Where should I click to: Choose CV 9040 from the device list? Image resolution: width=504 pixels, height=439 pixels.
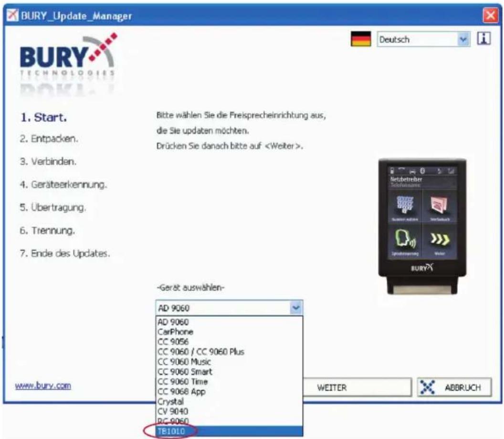point(229,411)
